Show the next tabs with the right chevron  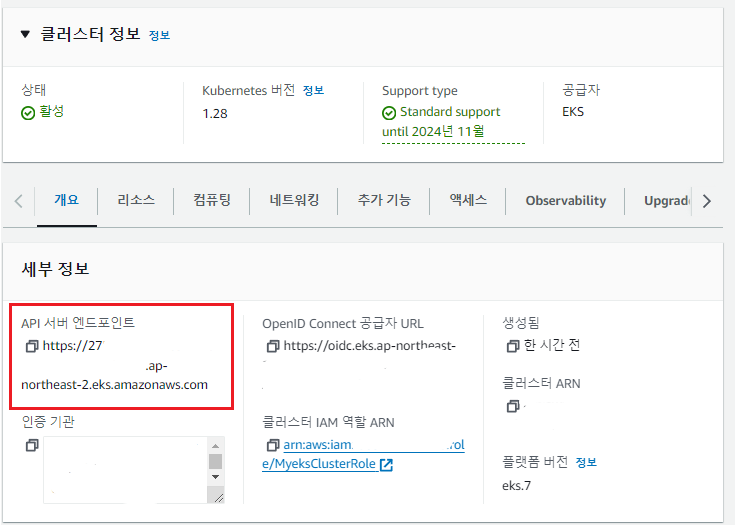click(707, 201)
